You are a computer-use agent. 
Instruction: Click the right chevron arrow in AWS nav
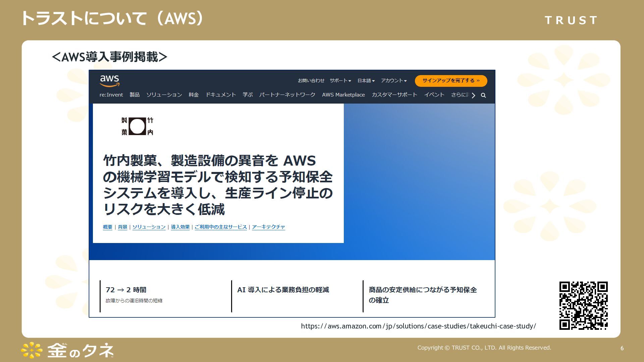pyautogui.click(x=473, y=96)
